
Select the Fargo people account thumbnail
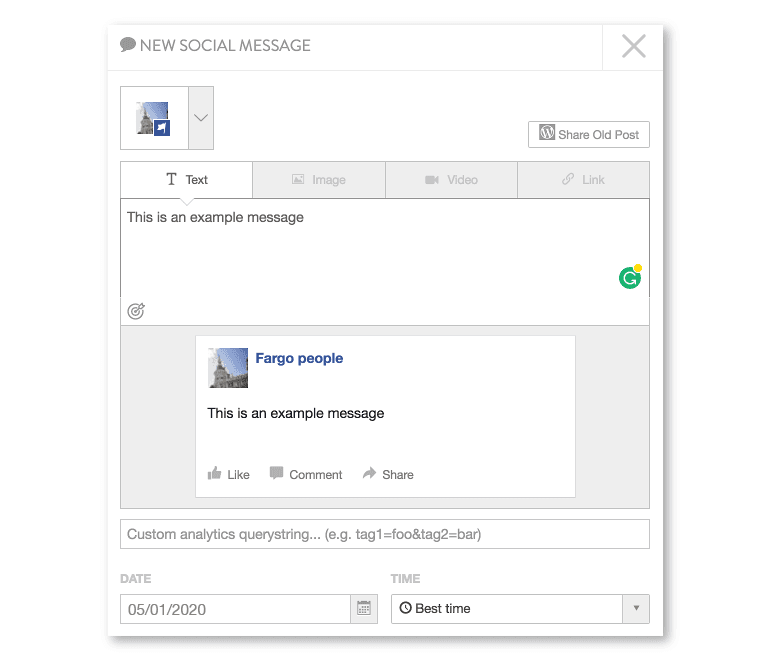(154, 118)
